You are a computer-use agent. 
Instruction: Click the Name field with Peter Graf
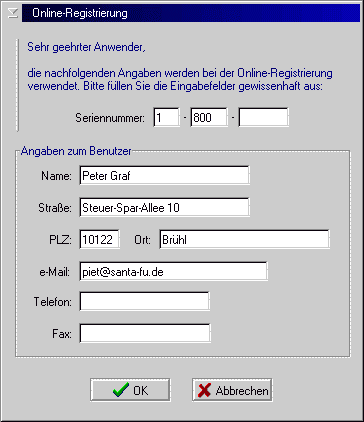(x=165, y=175)
